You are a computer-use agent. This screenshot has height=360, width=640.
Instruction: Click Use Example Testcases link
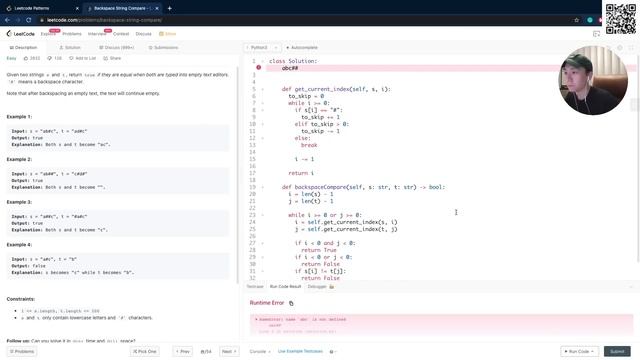[x=300, y=351]
